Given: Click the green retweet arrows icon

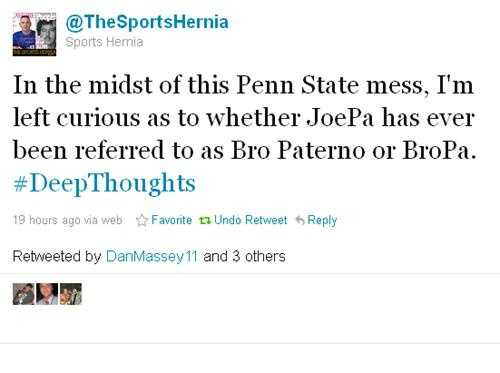Looking at the screenshot, I should [204, 220].
